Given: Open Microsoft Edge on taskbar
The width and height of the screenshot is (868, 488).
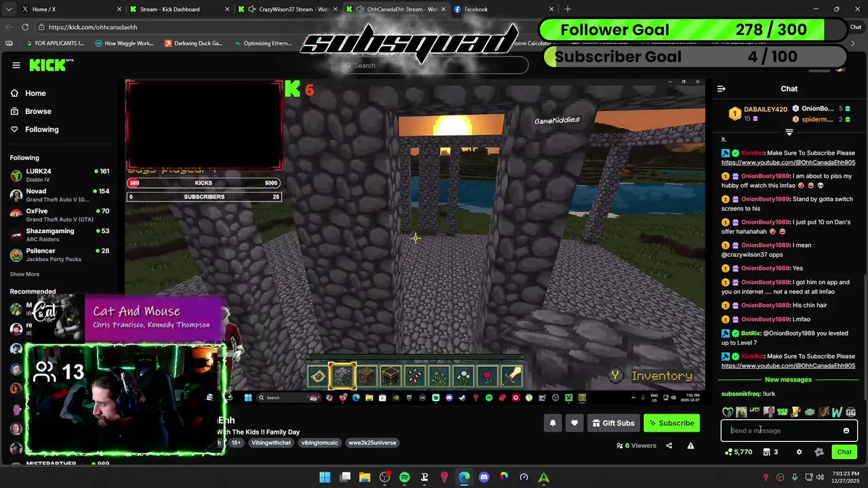Looking at the screenshot, I should tap(465, 477).
